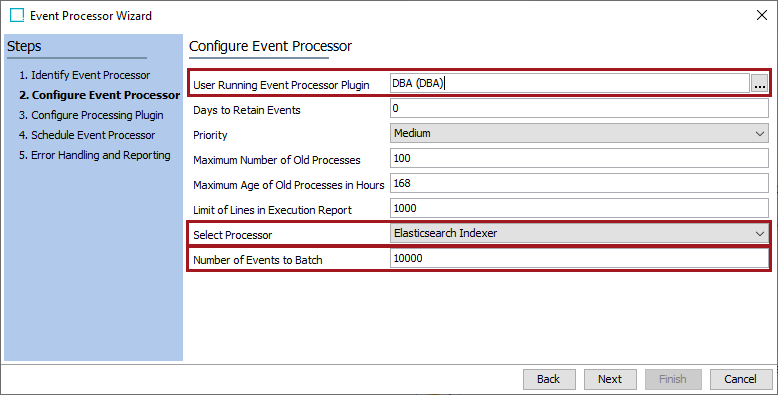The height and width of the screenshot is (395, 778).
Task: Close the Event Processor Wizard window
Action: pyautogui.click(x=762, y=15)
